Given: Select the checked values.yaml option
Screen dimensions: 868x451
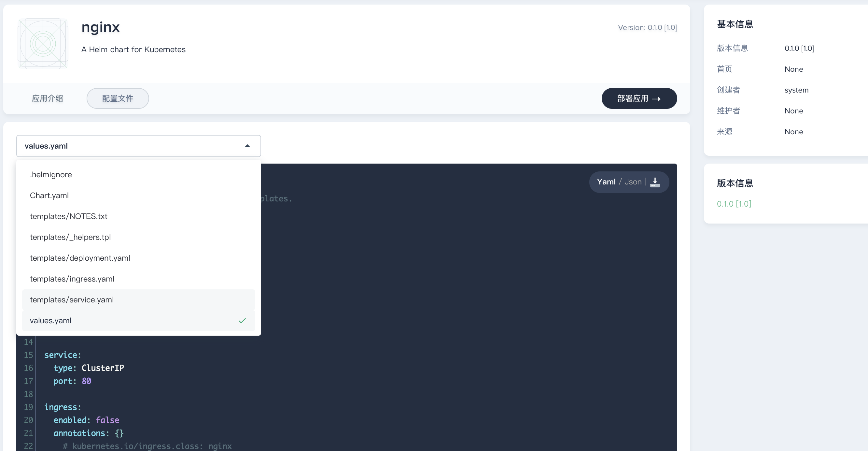Looking at the screenshot, I should pyautogui.click(x=50, y=321).
